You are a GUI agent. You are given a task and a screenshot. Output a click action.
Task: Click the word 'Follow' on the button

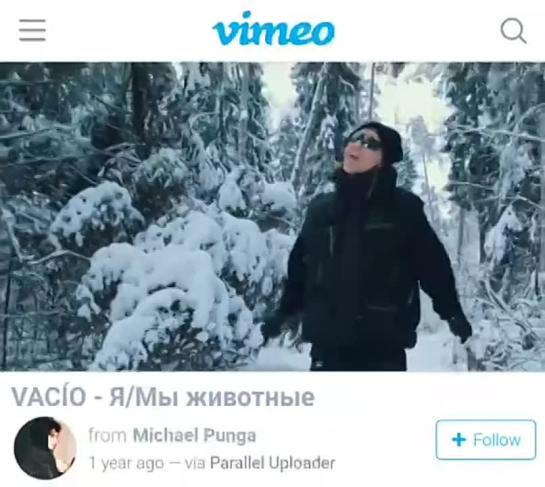[x=497, y=440]
